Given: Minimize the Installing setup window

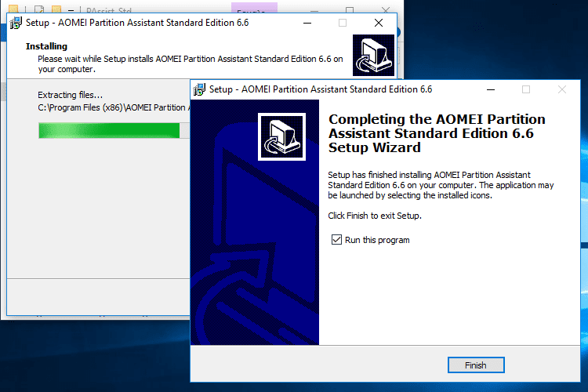Looking at the screenshot, I should point(306,23).
